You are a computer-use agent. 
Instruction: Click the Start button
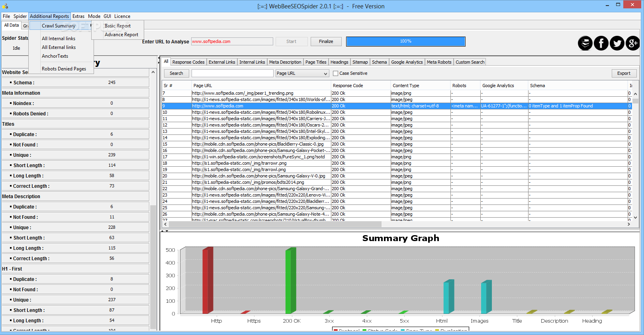291,41
